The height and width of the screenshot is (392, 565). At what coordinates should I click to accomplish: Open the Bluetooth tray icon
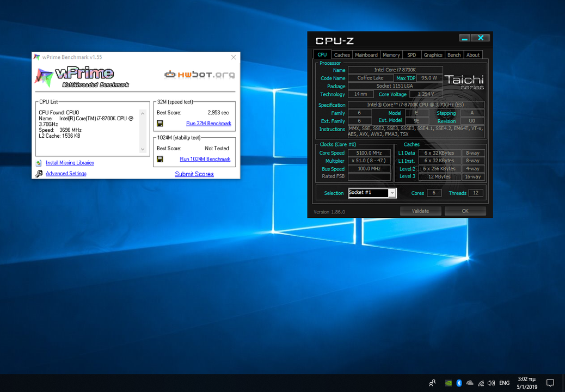coord(459,383)
